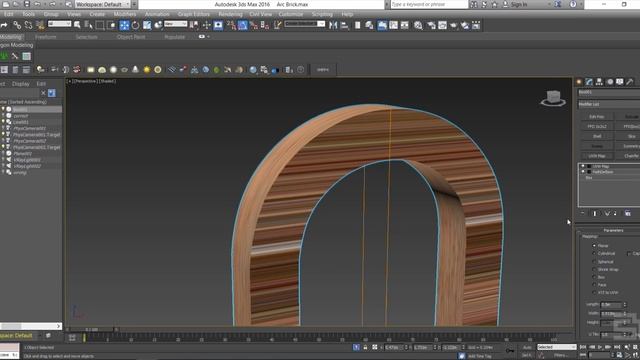This screenshot has height=360, width=640.
Task: Open the selection filter All dropdown
Action: pos(60,24)
